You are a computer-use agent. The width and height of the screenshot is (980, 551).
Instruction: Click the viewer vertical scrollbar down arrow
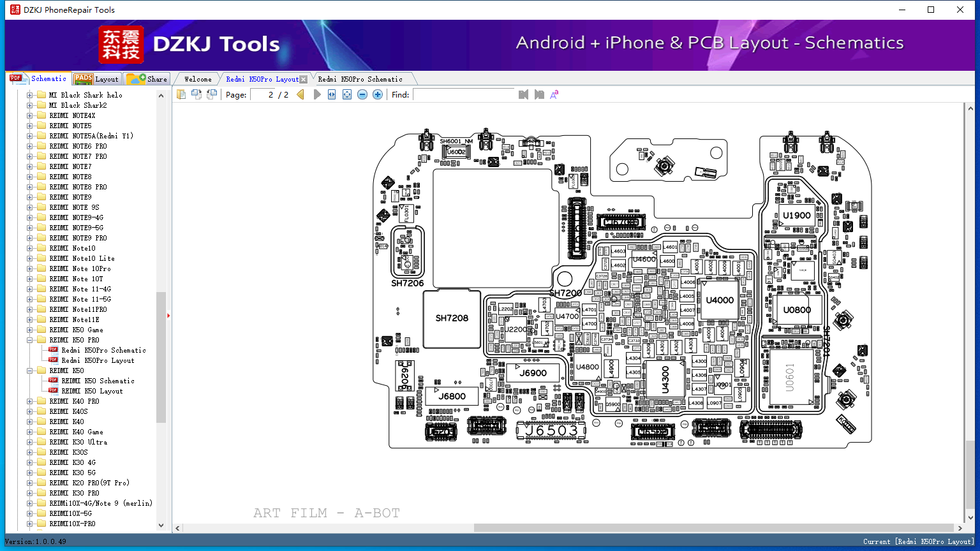click(x=970, y=518)
